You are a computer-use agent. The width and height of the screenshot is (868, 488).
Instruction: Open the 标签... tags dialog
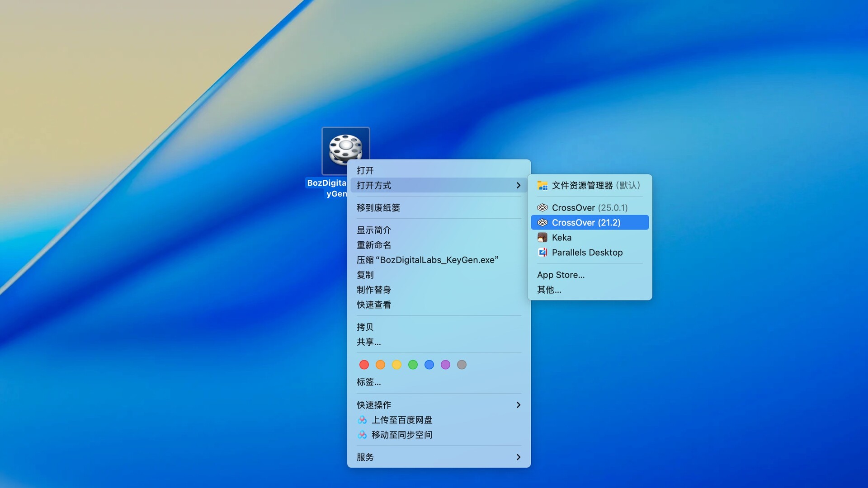coord(439,382)
